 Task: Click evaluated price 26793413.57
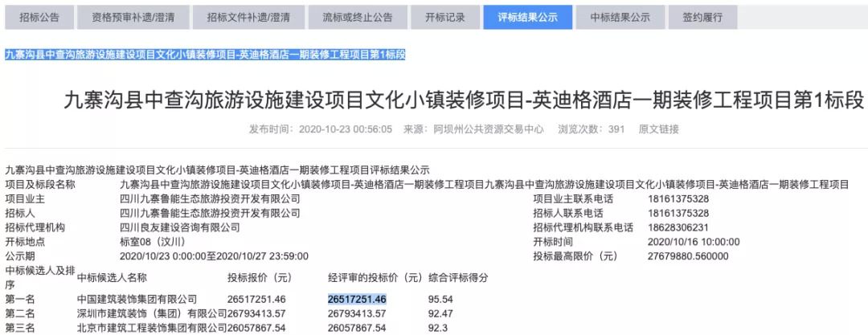(357, 314)
